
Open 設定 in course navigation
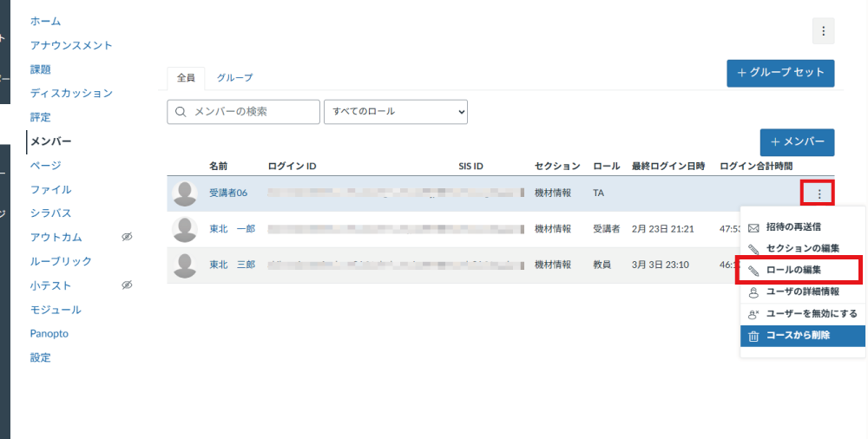[41, 357]
